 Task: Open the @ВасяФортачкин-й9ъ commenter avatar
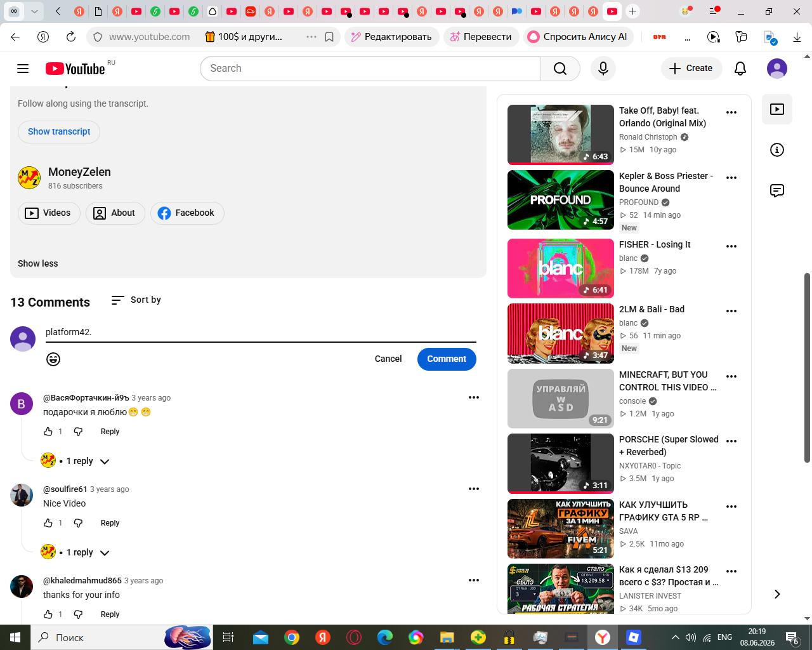(22, 404)
